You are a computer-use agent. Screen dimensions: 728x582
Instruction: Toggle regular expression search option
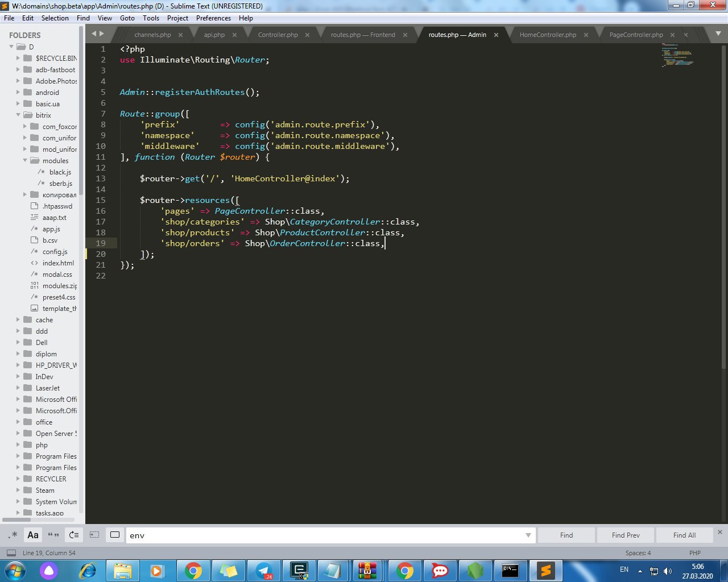(x=13, y=535)
